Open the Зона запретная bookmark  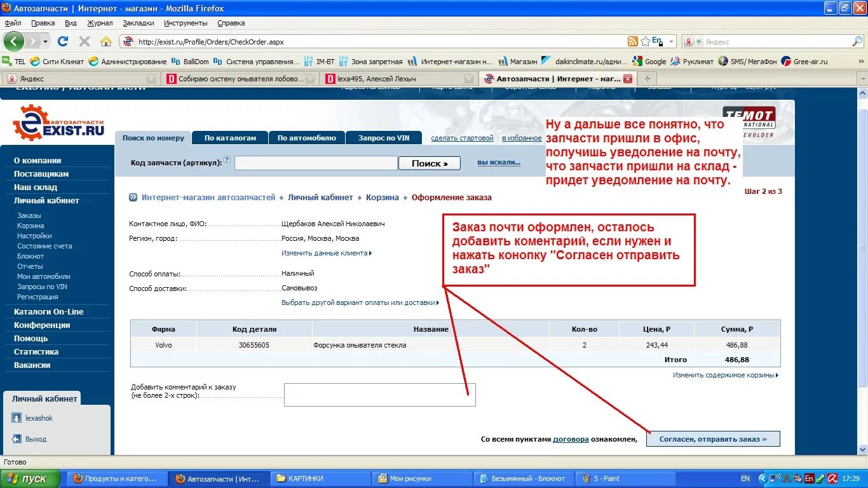click(371, 62)
